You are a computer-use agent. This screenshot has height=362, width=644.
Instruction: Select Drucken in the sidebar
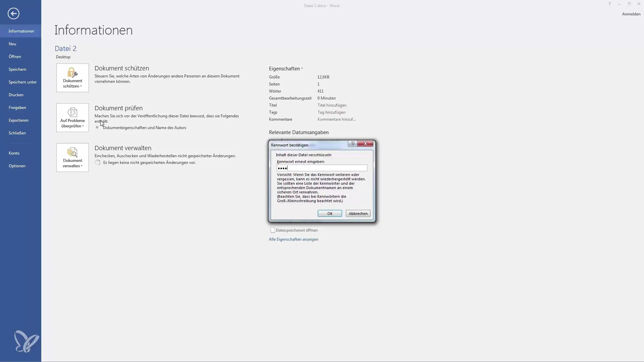[21, 95]
